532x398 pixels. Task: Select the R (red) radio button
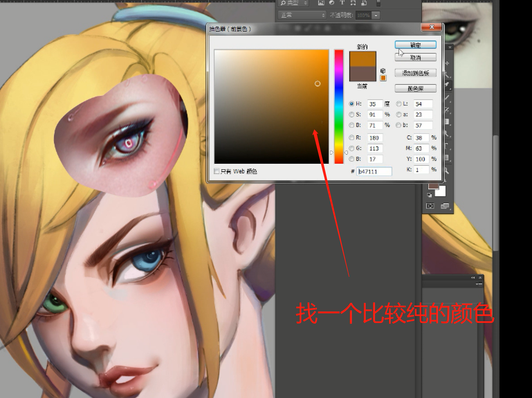(x=351, y=138)
